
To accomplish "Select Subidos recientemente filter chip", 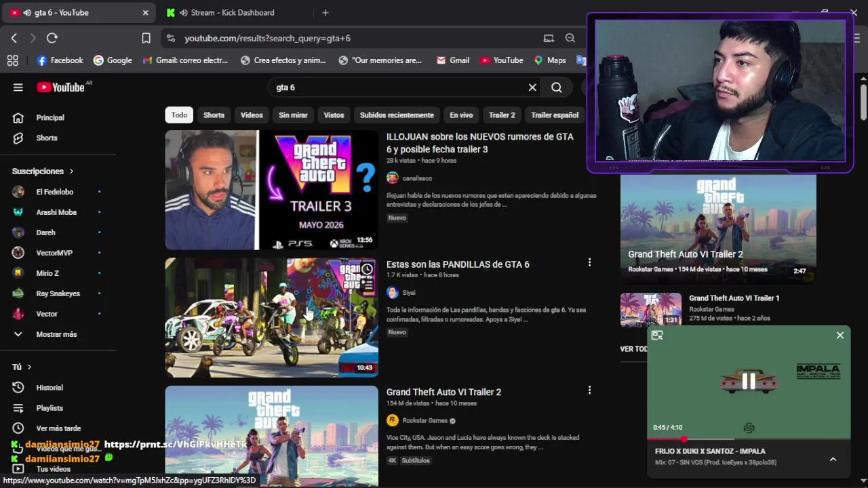I will [x=397, y=115].
